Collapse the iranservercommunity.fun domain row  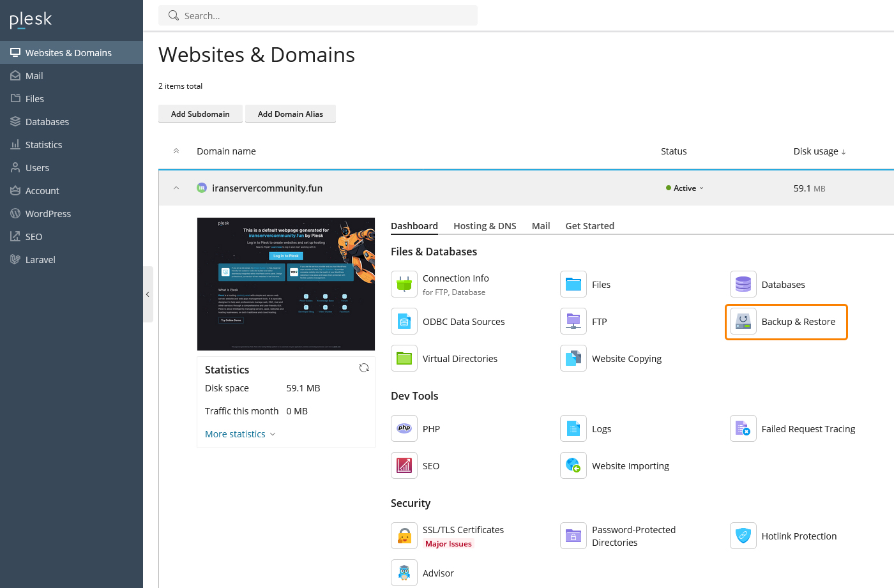point(176,188)
